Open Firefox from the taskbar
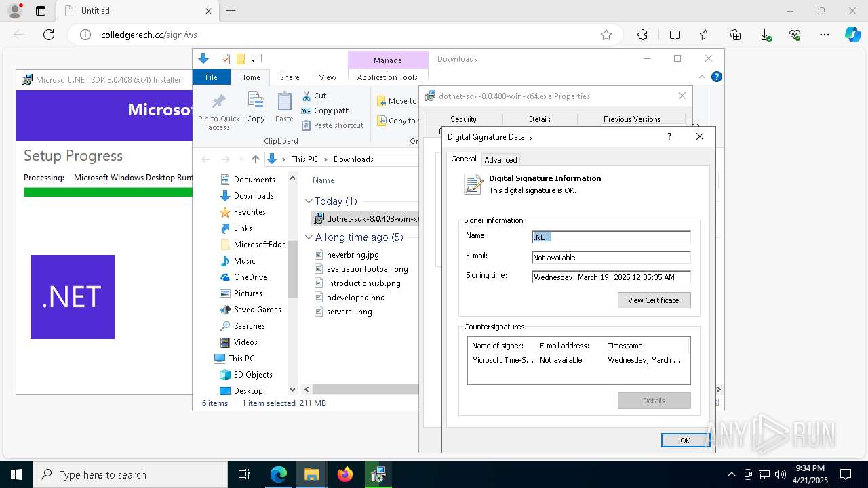This screenshot has height=488, width=868. [x=345, y=474]
